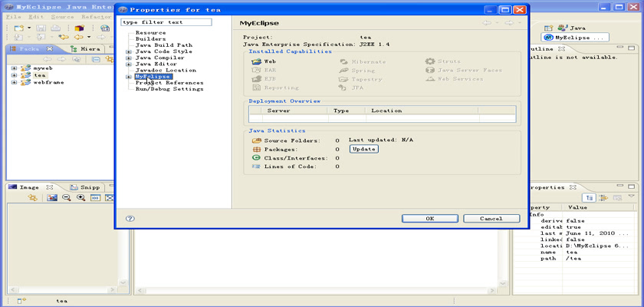Toggle Show Advanced Properties icon

click(603, 198)
